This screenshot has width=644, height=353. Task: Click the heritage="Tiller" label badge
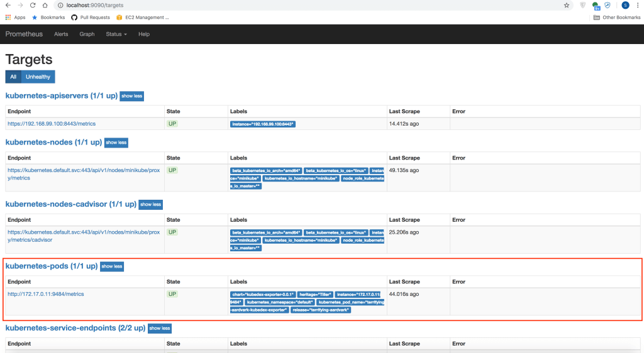click(315, 295)
